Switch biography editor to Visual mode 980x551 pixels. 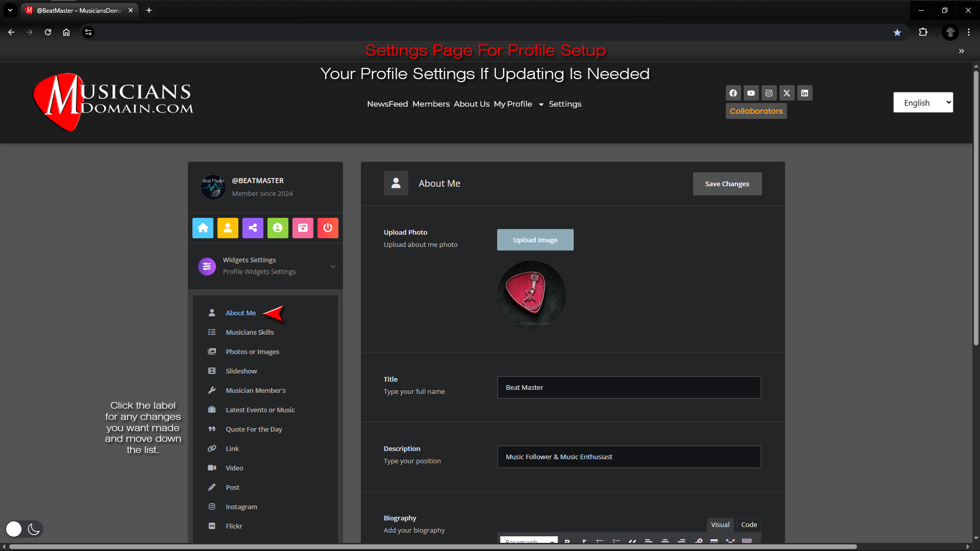[720, 524]
